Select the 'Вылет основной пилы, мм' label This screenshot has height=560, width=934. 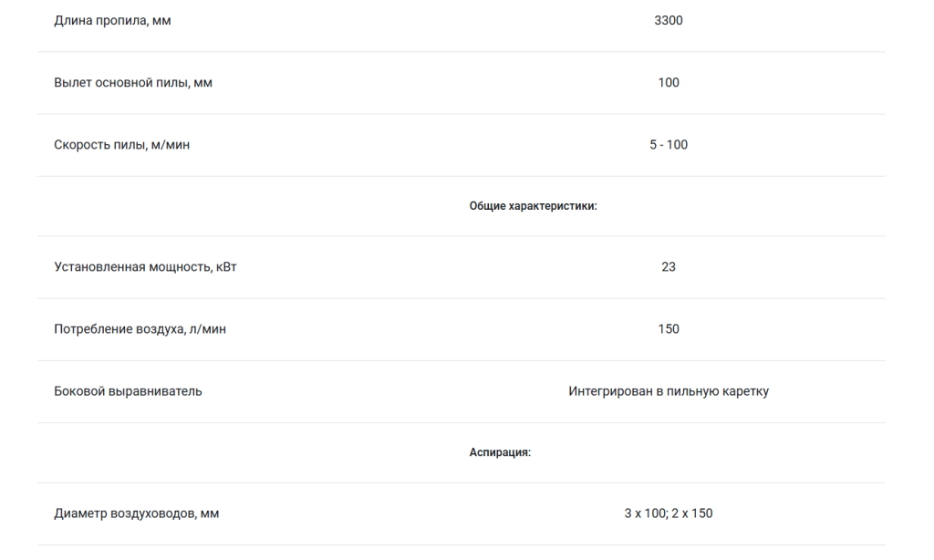(133, 83)
